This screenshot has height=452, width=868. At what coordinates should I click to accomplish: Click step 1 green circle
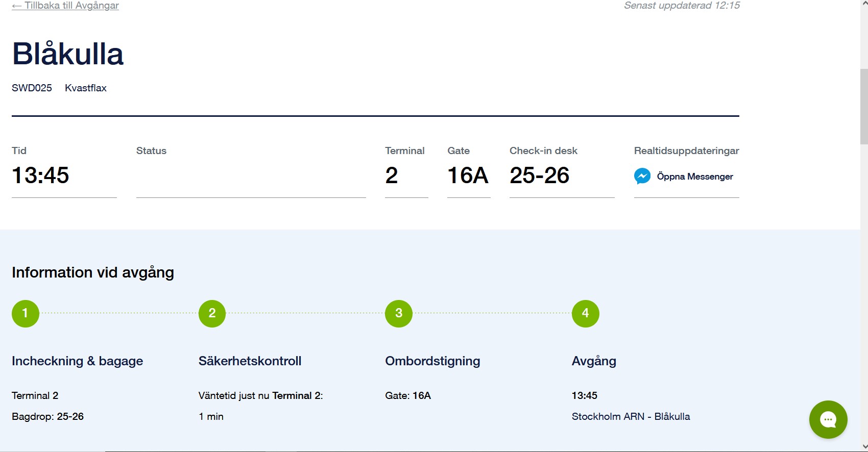coord(26,313)
